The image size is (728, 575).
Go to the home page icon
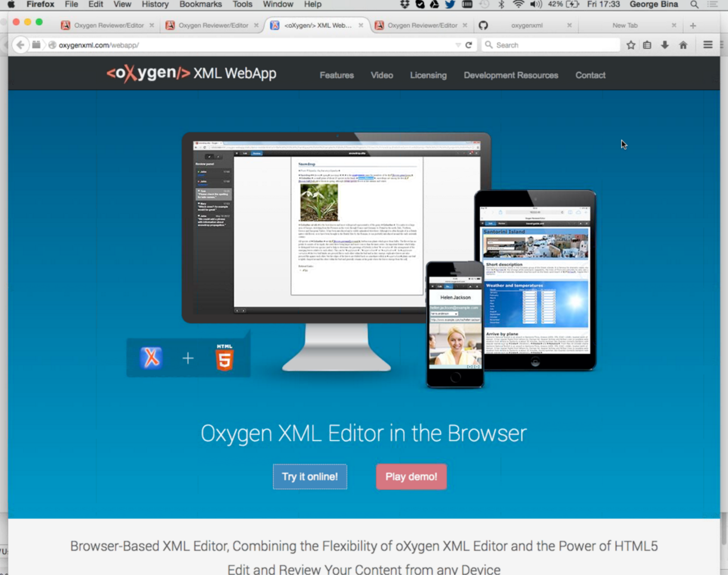point(683,45)
